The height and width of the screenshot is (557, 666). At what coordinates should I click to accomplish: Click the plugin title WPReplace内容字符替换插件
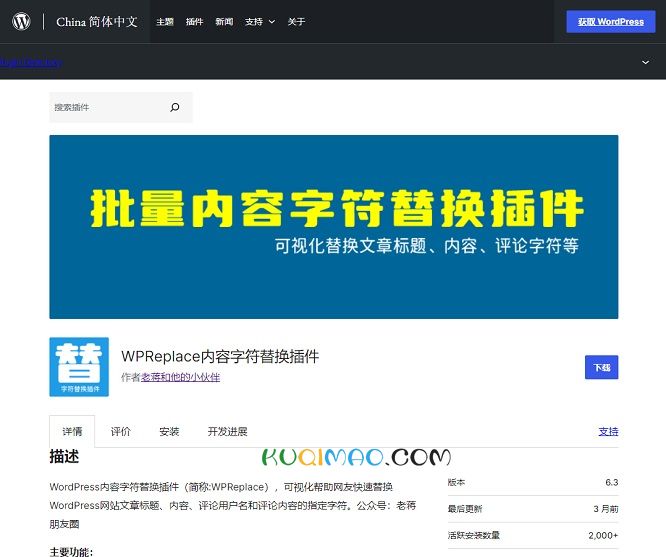pyautogui.click(x=220, y=356)
